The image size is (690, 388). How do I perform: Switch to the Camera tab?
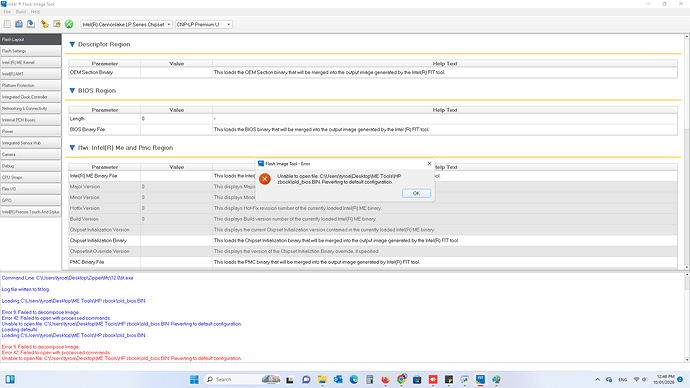coord(30,154)
